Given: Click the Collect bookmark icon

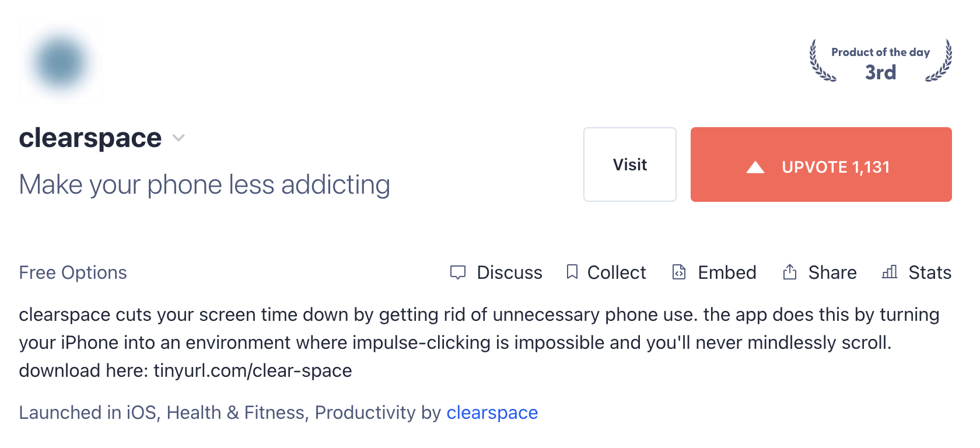Looking at the screenshot, I should [572, 272].
